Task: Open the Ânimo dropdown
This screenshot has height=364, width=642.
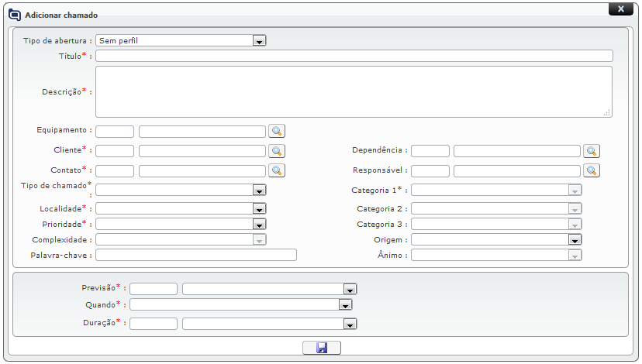Action: tap(496, 256)
